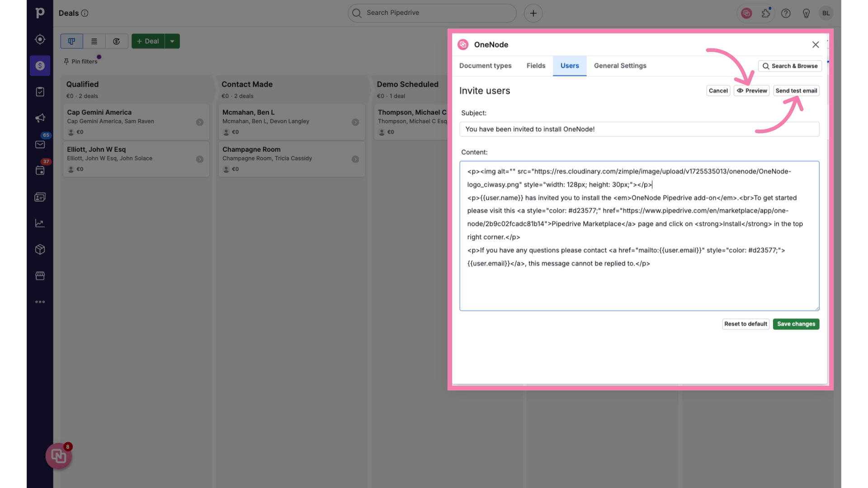Screen dimensions: 868x488
Task: Click the Deals info icon
Action: click(x=85, y=13)
